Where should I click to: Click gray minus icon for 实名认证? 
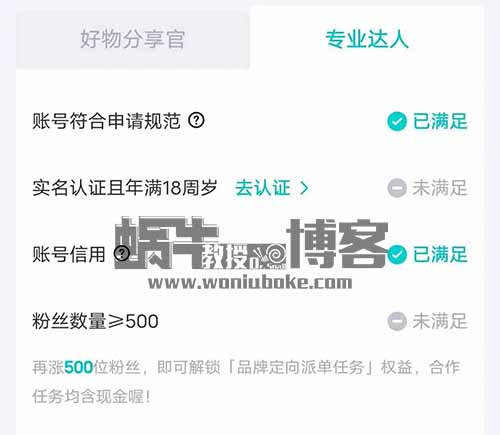pyautogui.click(x=397, y=188)
